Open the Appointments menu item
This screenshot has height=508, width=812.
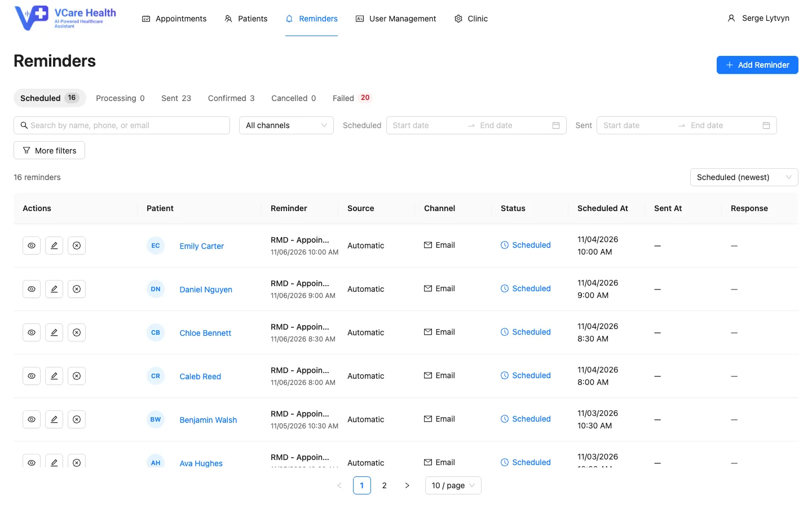pyautogui.click(x=174, y=19)
